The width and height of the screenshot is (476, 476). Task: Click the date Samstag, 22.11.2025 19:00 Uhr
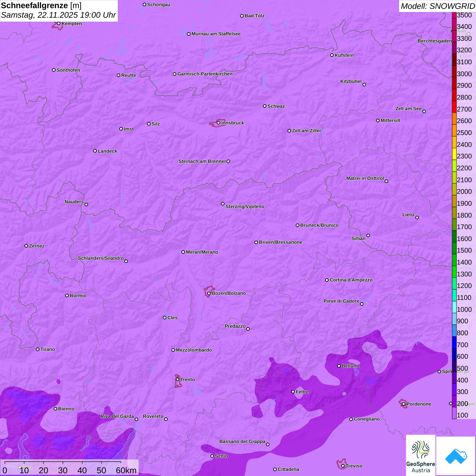tap(58, 15)
